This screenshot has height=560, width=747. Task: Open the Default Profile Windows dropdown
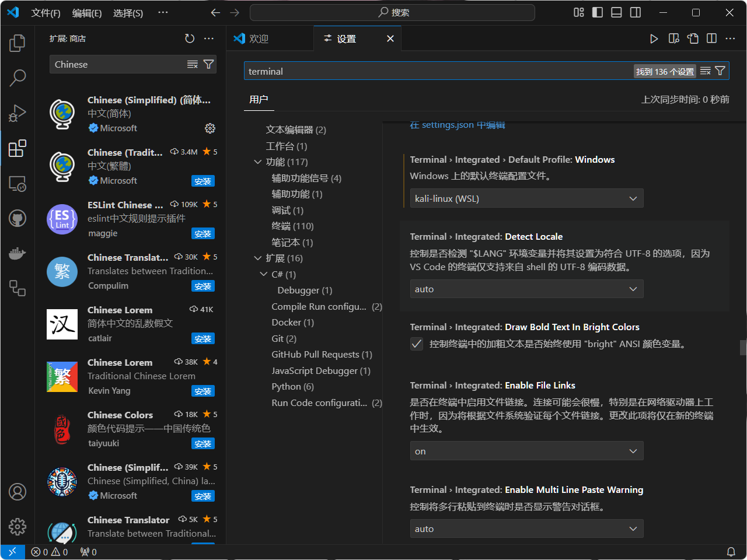coord(526,198)
